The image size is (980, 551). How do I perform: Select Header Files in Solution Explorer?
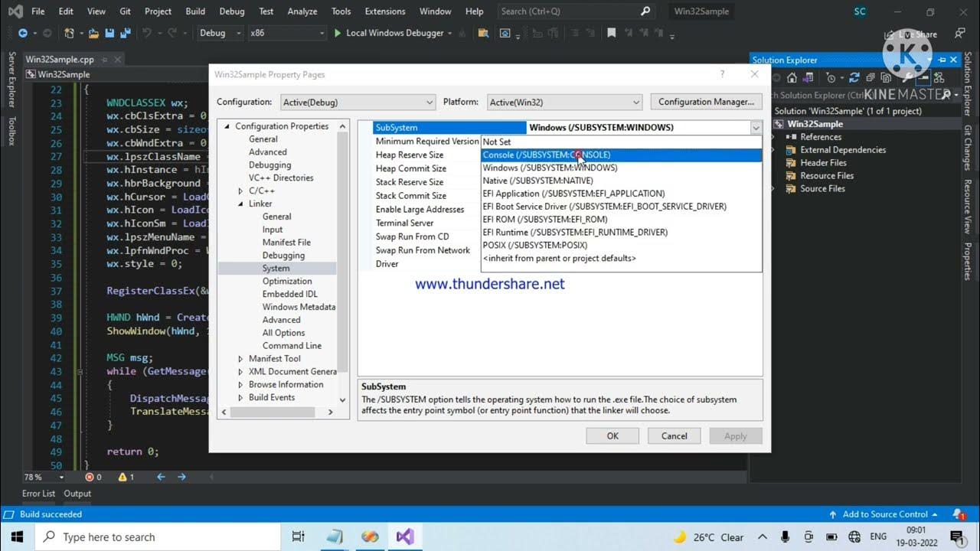tap(823, 163)
